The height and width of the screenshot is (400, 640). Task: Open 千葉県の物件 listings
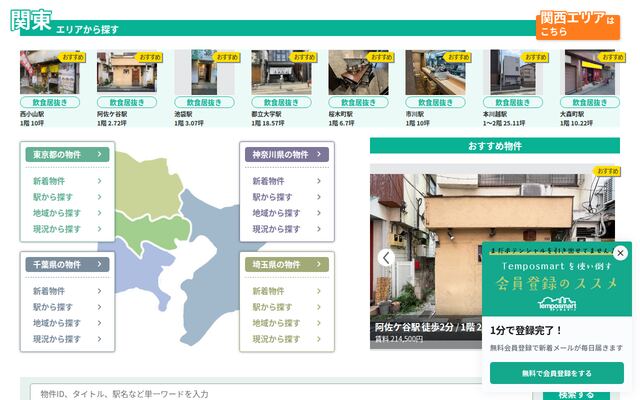click(x=67, y=264)
